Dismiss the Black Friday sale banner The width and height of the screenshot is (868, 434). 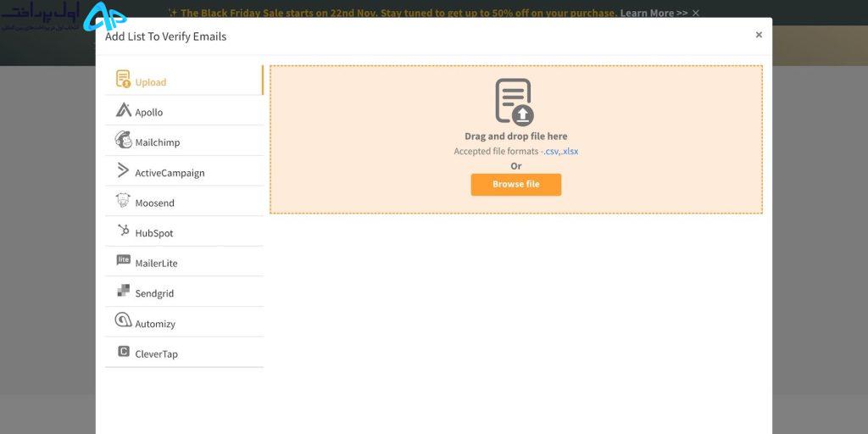(x=696, y=13)
